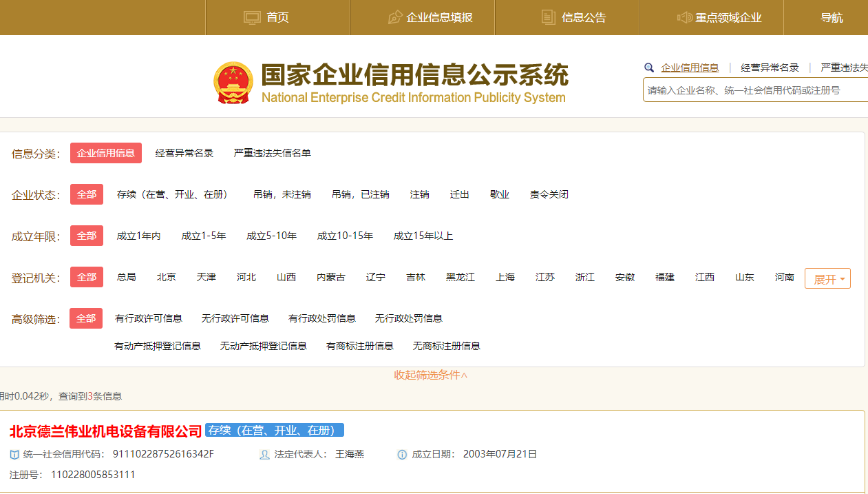Click the enterprise name search input field
Image resolution: width=868 pixels, height=494 pixels.
tap(755, 90)
